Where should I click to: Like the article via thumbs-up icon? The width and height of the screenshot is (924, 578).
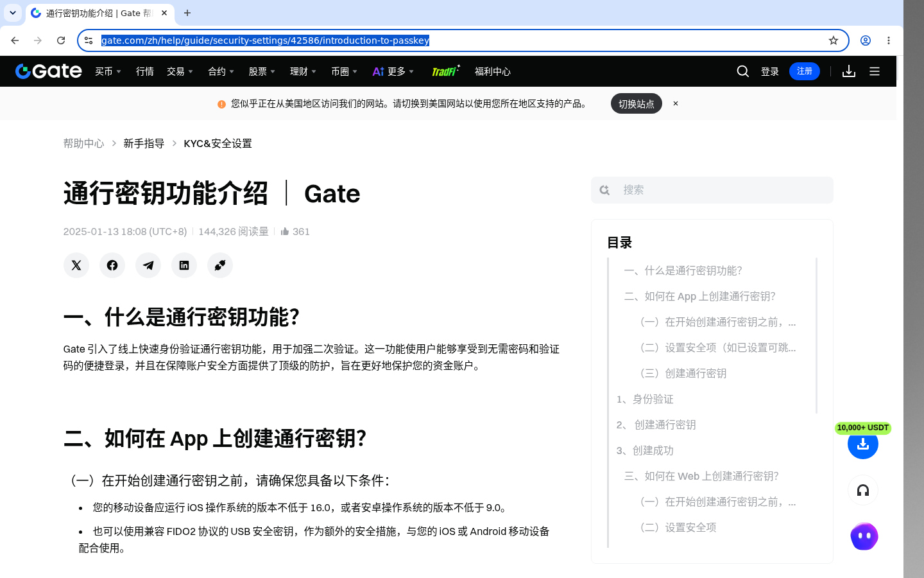(285, 231)
